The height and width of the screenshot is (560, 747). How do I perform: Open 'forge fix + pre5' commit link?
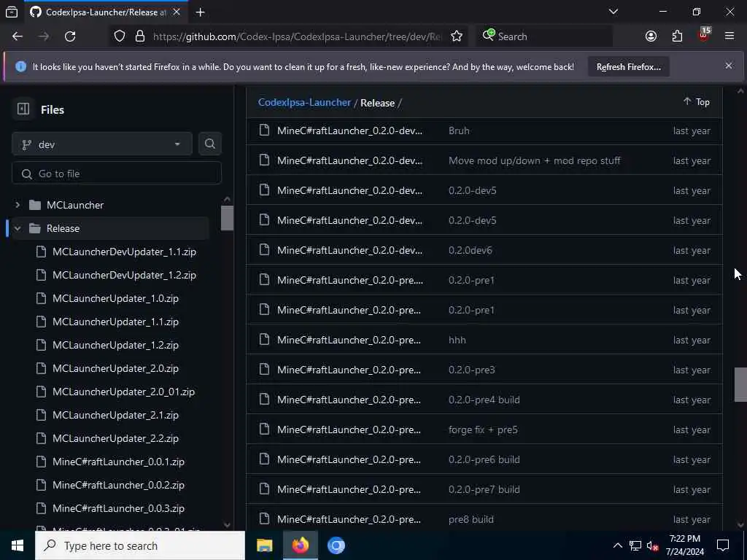(x=483, y=429)
